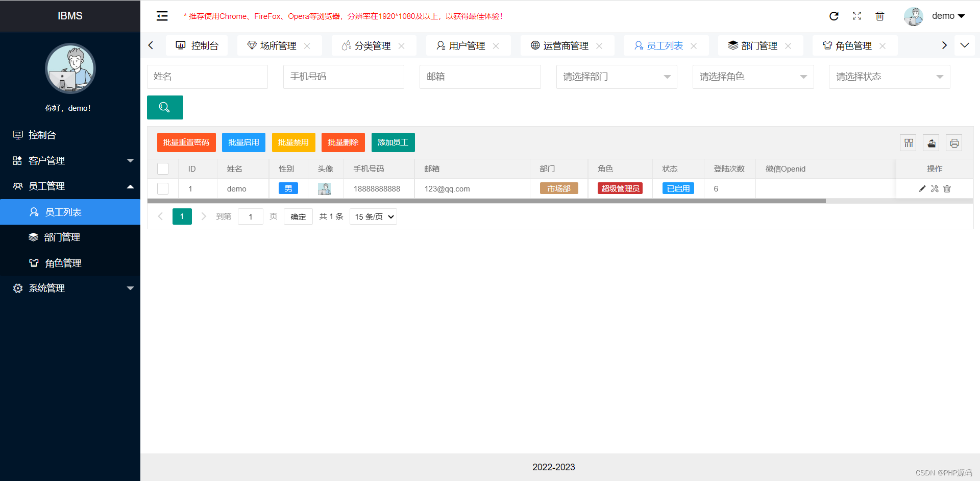980x481 pixels.
Task: Close the 运营商管理 tab
Action: [599, 46]
